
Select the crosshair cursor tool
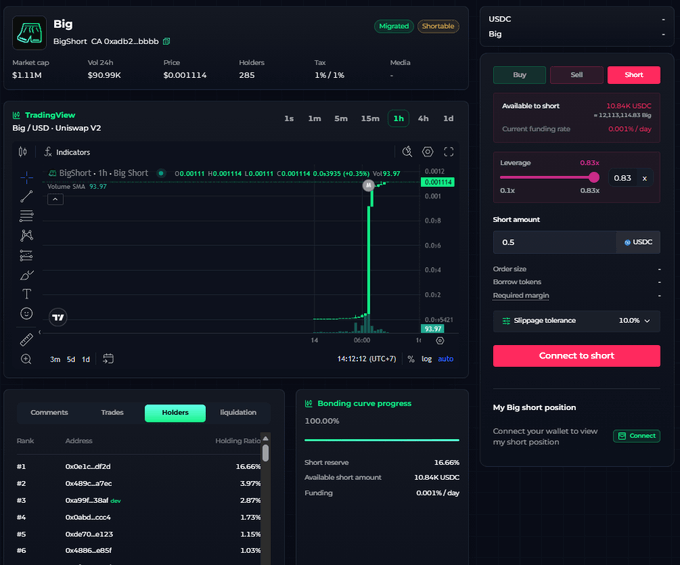(26, 177)
